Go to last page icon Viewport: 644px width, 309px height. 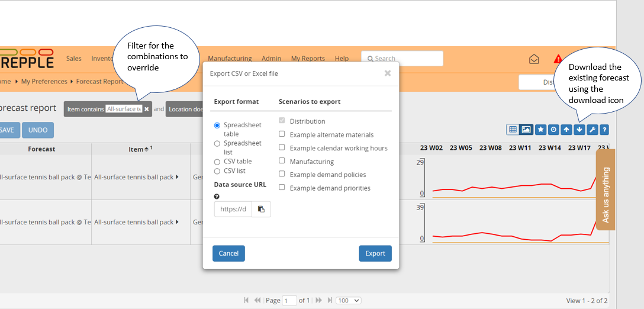[330, 300]
